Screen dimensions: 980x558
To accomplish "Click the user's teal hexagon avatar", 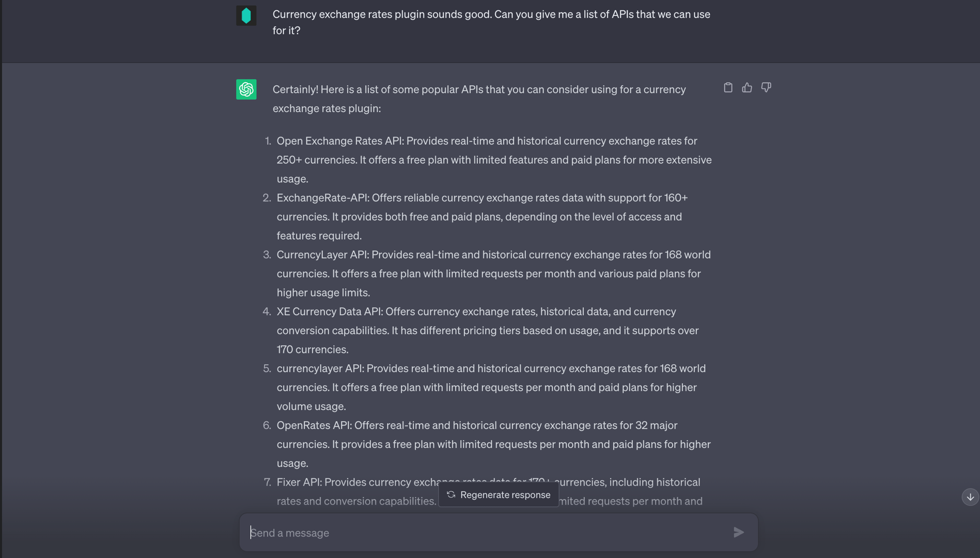I will [246, 16].
